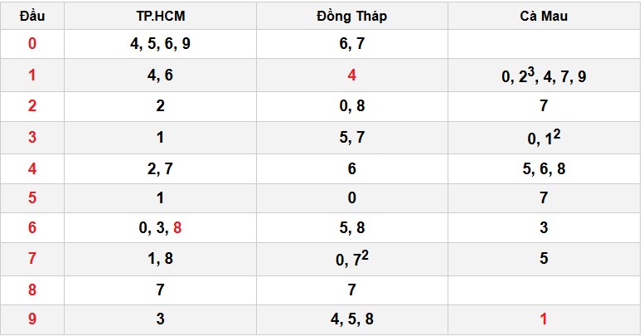The width and height of the screenshot is (644, 336).
Task: Select the TP.HCM cell with 0, 3, 8
Action: pyautogui.click(x=160, y=226)
